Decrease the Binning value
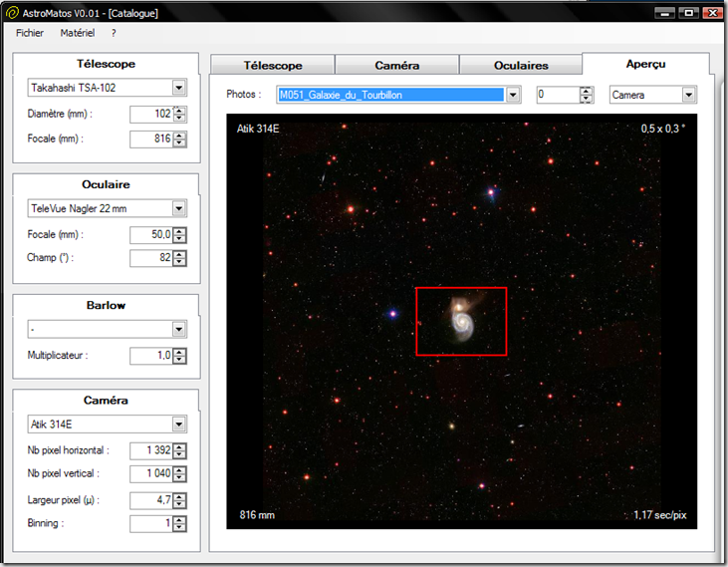This screenshot has height=567, width=728. pos(179,527)
